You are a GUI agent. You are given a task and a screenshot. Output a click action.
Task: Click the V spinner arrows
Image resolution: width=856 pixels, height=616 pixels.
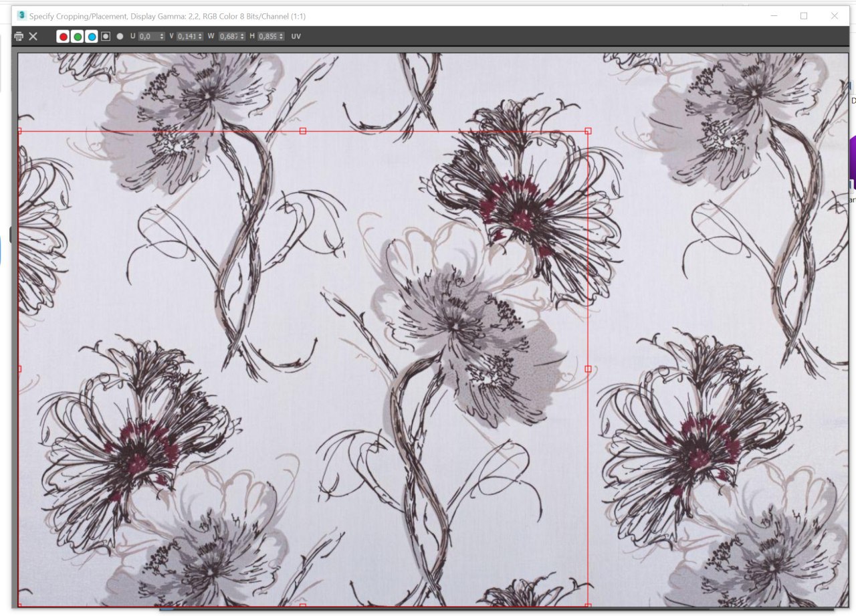pos(201,37)
